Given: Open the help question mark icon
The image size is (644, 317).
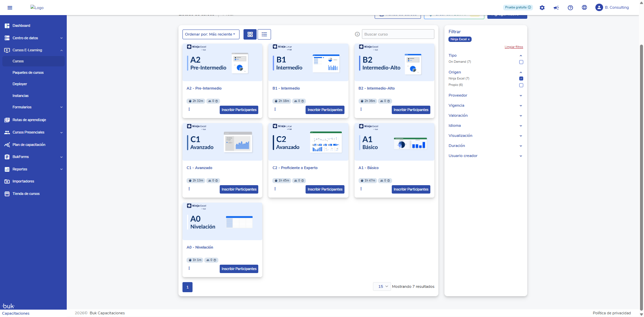Looking at the screenshot, I should 570,8.
